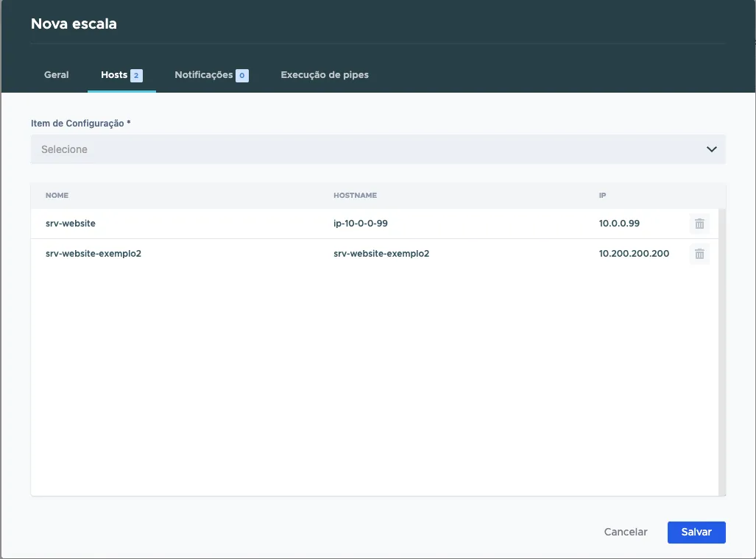The image size is (756, 559).
Task: Click IP address 10.200.200.200
Action: point(634,254)
